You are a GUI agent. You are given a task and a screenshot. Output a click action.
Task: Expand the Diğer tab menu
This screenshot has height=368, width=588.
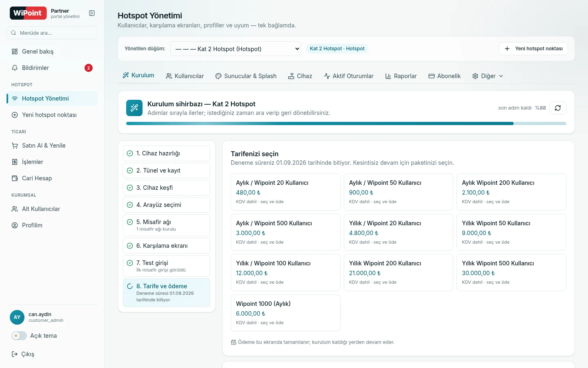(x=488, y=76)
